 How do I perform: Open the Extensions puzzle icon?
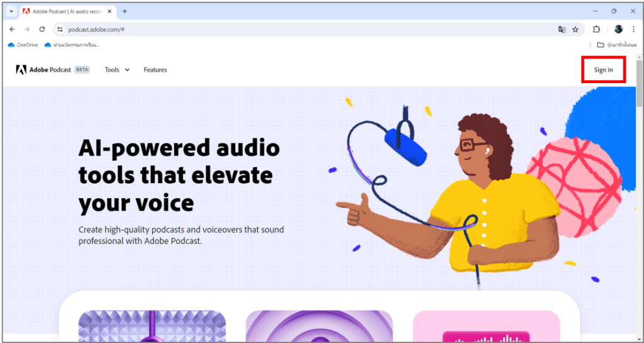pyautogui.click(x=596, y=29)
